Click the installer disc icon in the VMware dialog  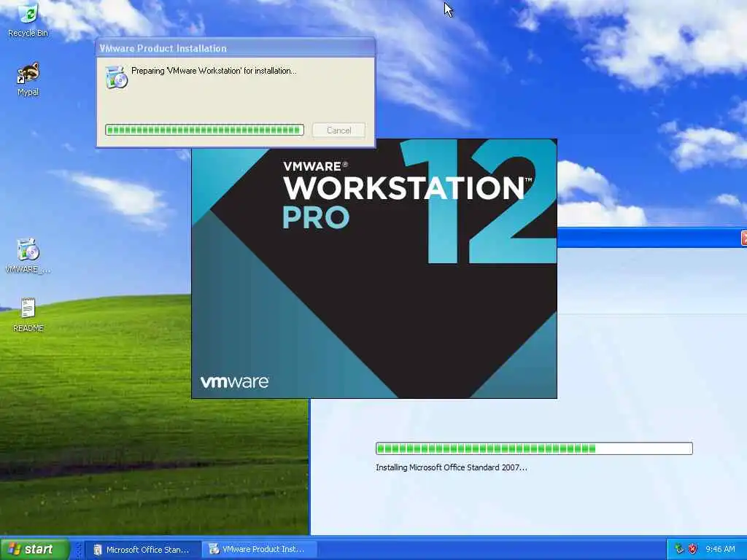[x=117, y=77]
